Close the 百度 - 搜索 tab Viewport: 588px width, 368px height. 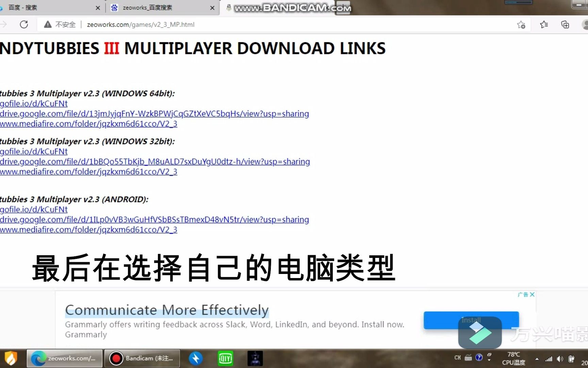(x=98, y=7)
